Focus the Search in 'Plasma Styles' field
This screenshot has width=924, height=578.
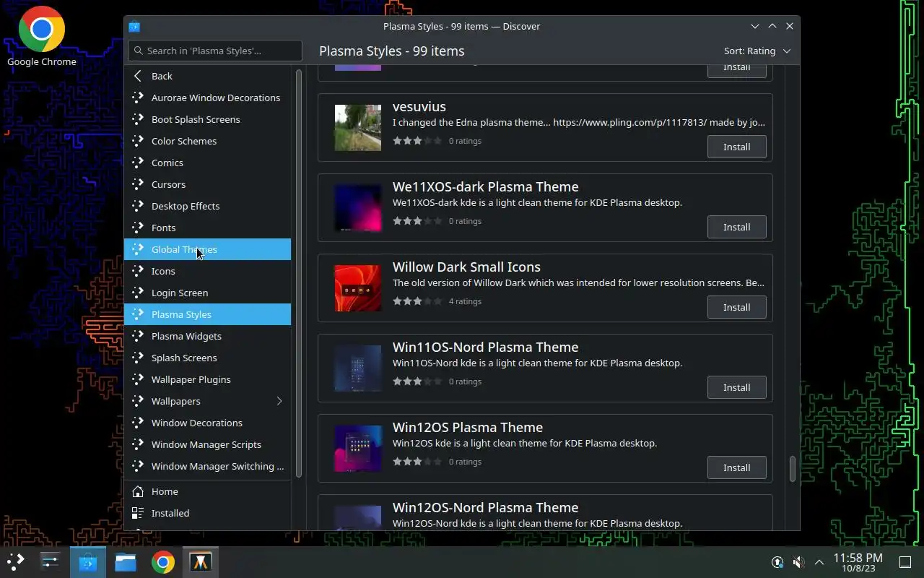215,51
